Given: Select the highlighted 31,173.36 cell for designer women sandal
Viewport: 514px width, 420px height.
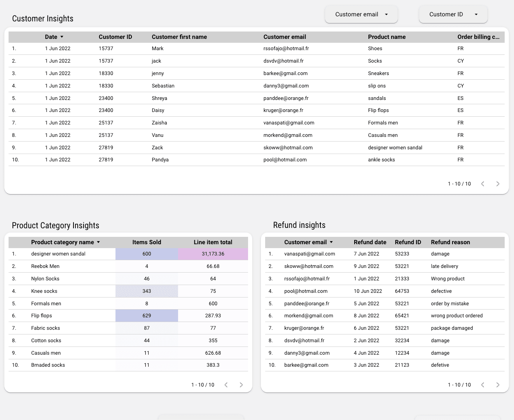Looking at the screenshot, I should click(213, 254).
